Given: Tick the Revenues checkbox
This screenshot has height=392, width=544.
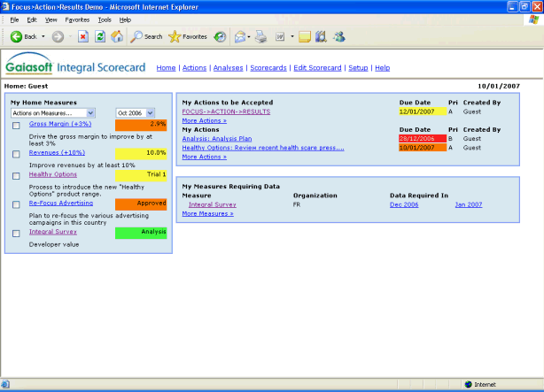Looking at the screenshot, I should [x=16, y=154].
